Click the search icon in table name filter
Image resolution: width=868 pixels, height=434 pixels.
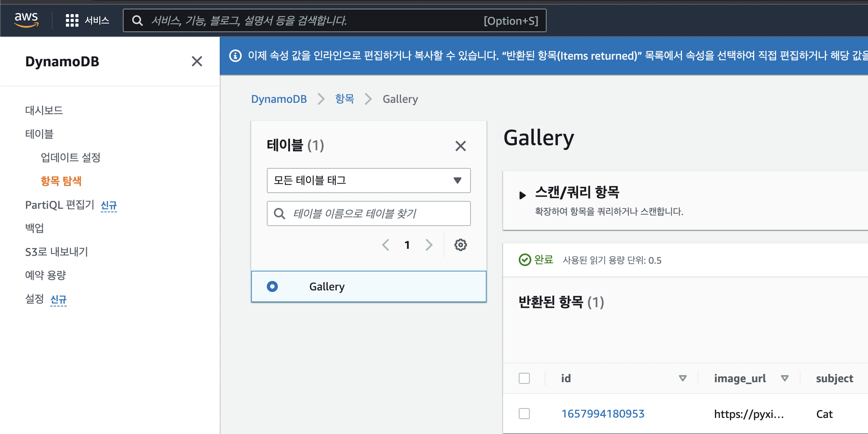click(x=279, y=213)
